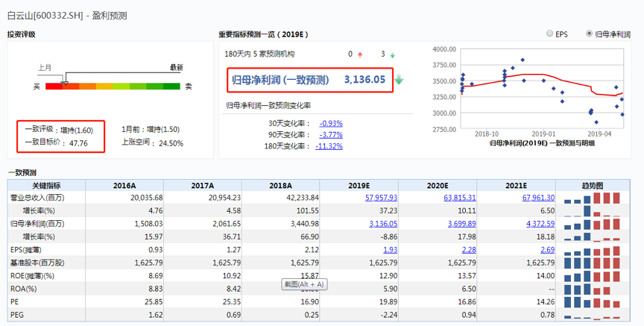Click the red up-arrow upgrade count icon
644x326 pixels.
360,54
